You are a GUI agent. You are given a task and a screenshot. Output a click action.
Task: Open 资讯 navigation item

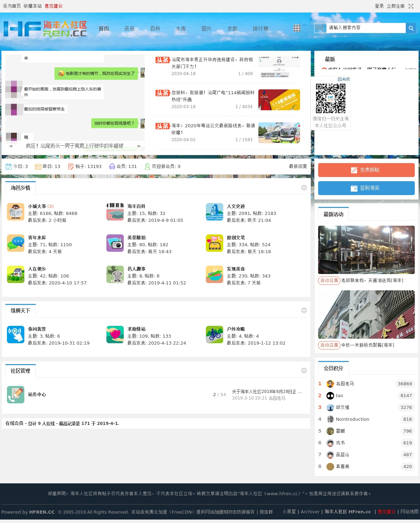point(129,29)
